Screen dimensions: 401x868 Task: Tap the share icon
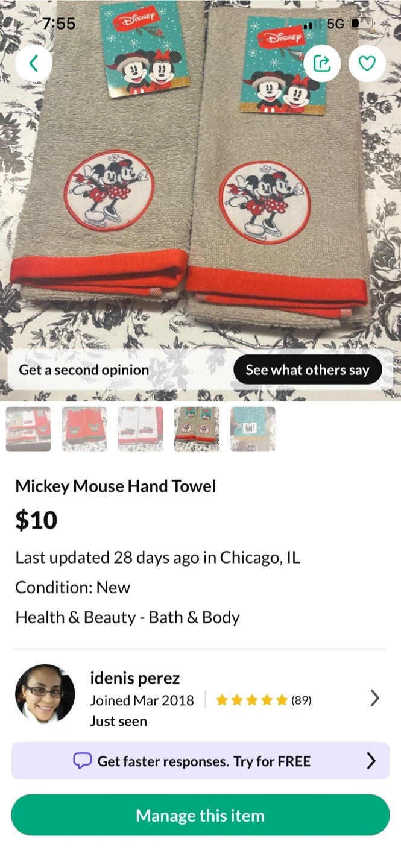point(322,63)
